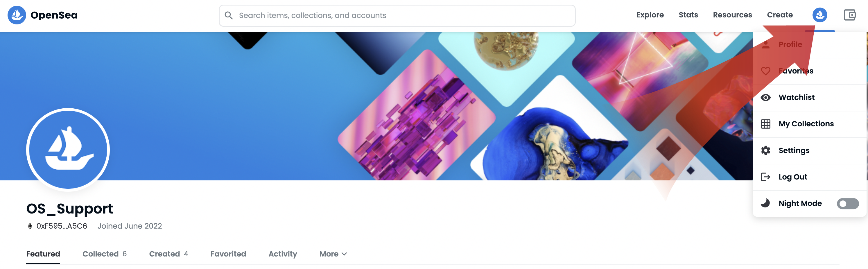This screenshot has height=269, width=868.
Task: Open the account avatar icon in navbar
Action: (819, 15)
